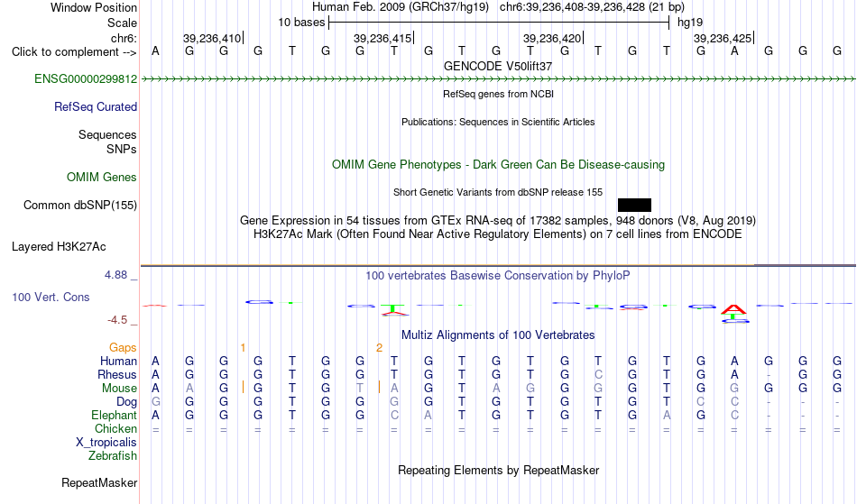Click 'RefSeq genes from NCBI' title
The width and height of the screenshot is (857, 504).
tap(499, 94)
